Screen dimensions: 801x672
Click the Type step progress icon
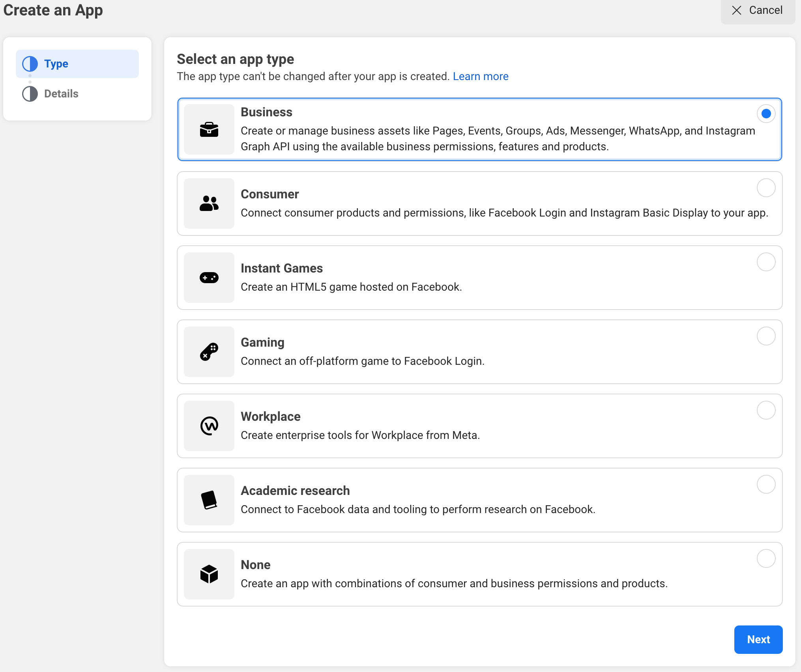pos(30,64)
